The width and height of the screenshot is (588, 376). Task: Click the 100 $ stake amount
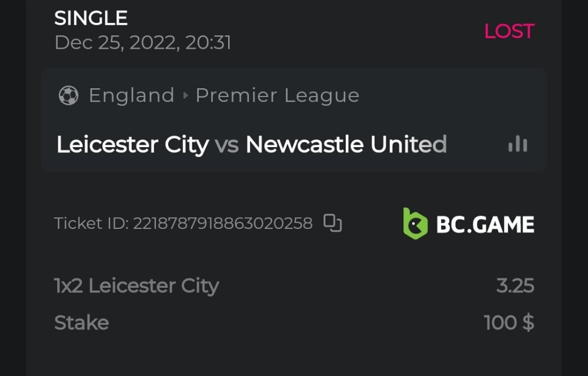click(509, 322)
